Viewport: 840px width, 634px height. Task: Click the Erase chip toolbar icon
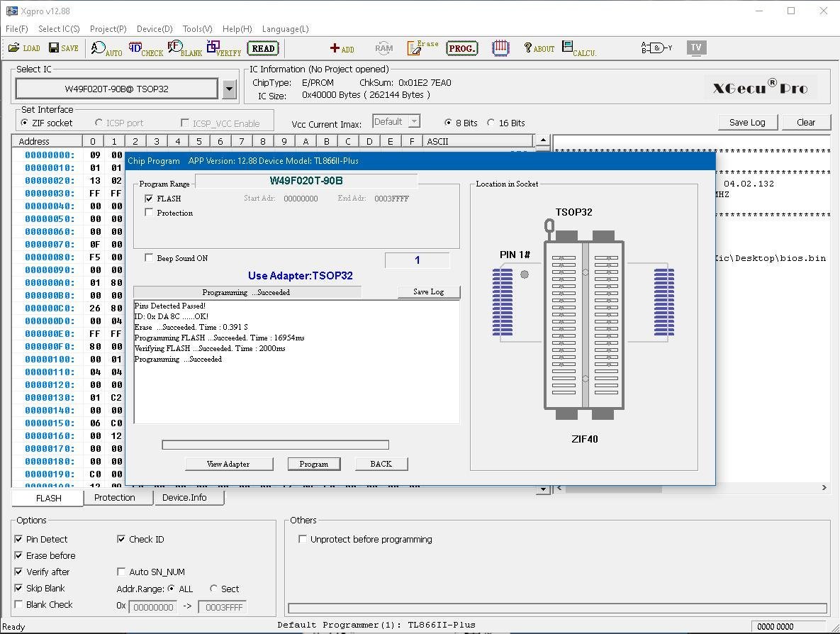click(x=422, y=48)
